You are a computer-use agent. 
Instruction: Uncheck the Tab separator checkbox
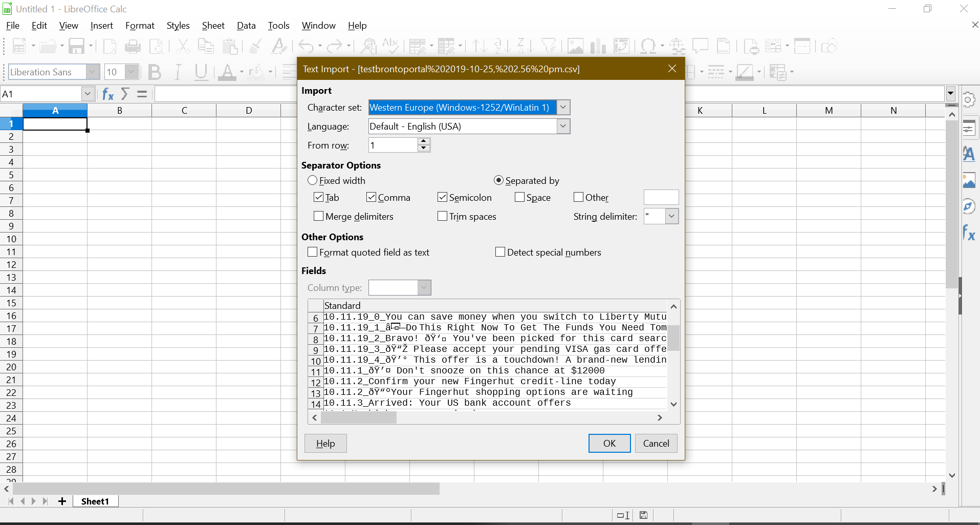(318, 197)
